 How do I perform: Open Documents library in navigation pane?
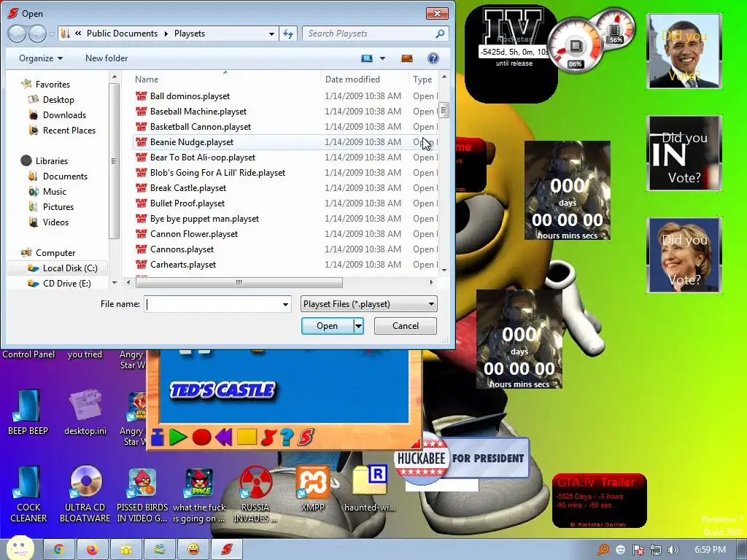65,176
